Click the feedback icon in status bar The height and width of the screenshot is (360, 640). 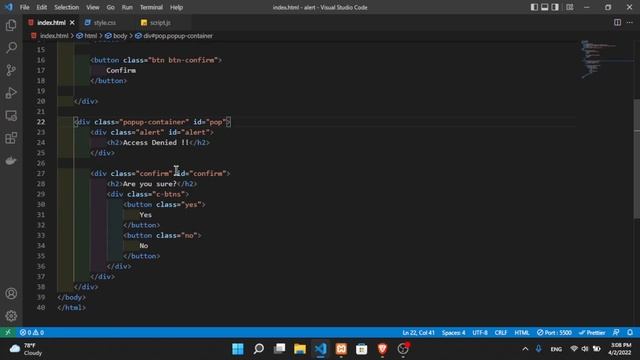point(616,332)
